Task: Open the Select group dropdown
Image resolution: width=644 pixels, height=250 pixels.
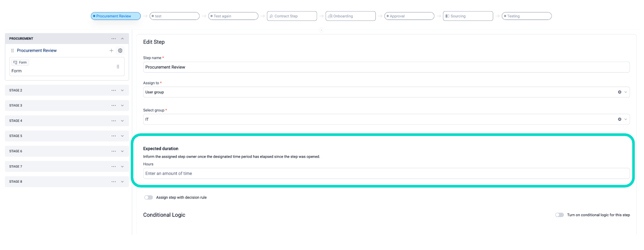Action: [x=626, y=119]
